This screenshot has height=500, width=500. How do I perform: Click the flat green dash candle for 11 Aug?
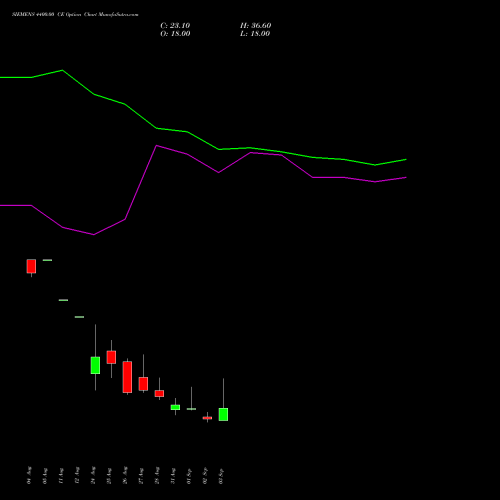tap(63, 300)
